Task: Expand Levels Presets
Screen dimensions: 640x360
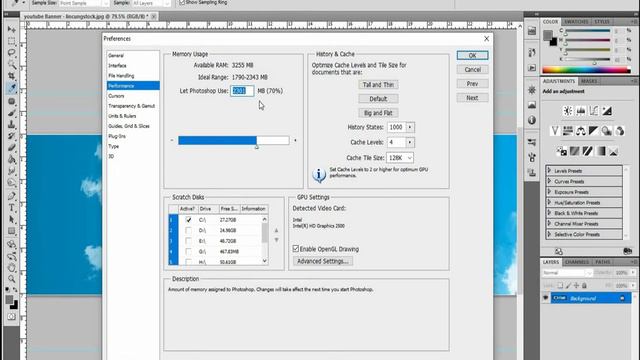Action: pos(549,171)
